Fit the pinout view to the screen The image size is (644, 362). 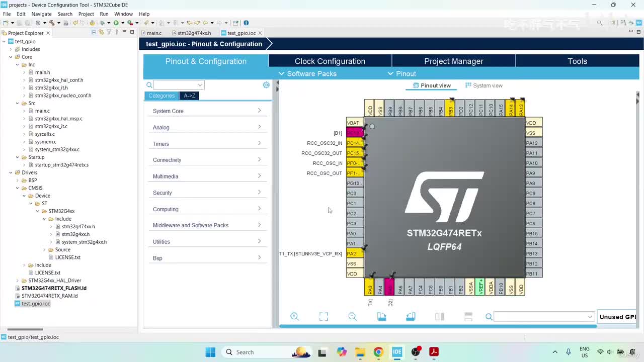point(324,316)
